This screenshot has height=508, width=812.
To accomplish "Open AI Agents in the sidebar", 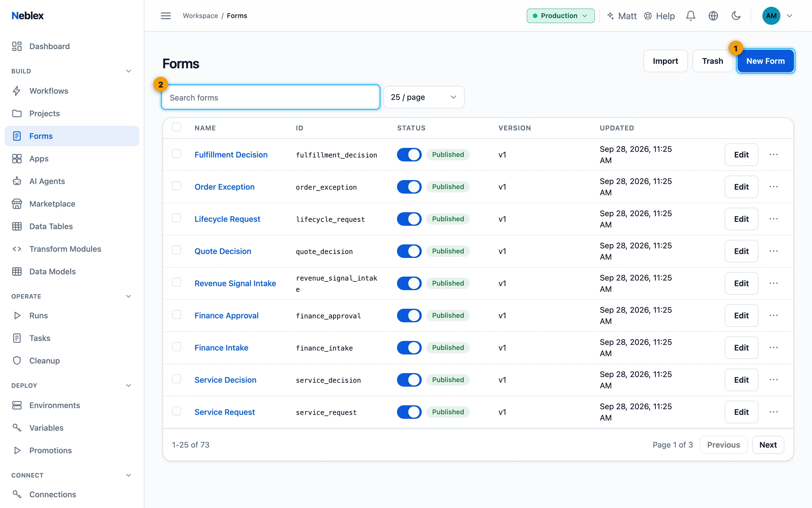I will 72,181.
